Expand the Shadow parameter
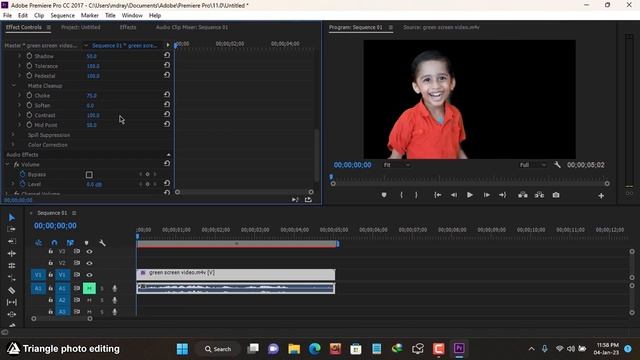The image size is (640, 360). 19,56
